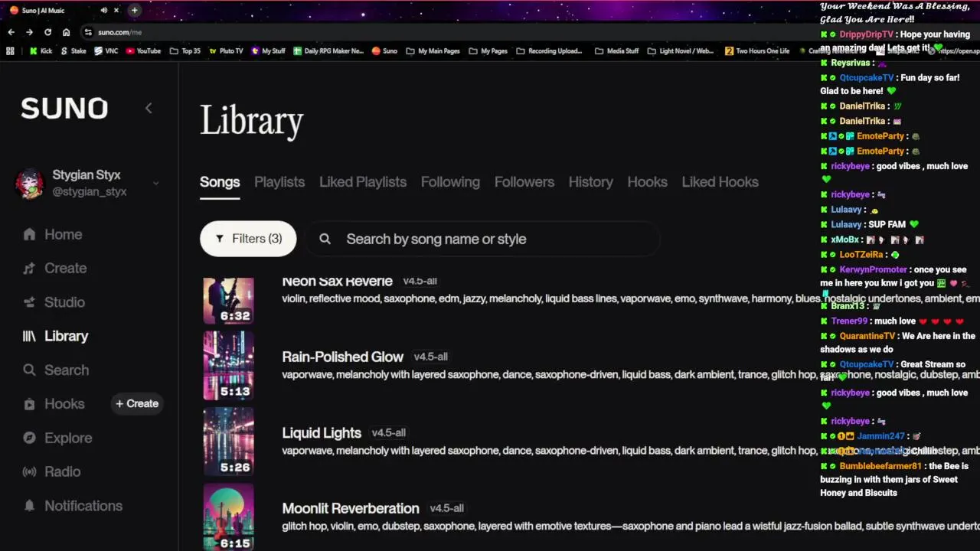Open the Two Hours One Life bookmark
Image resolution: width=980 pixels, height=551 pixels.
click(x=757, y=51)
